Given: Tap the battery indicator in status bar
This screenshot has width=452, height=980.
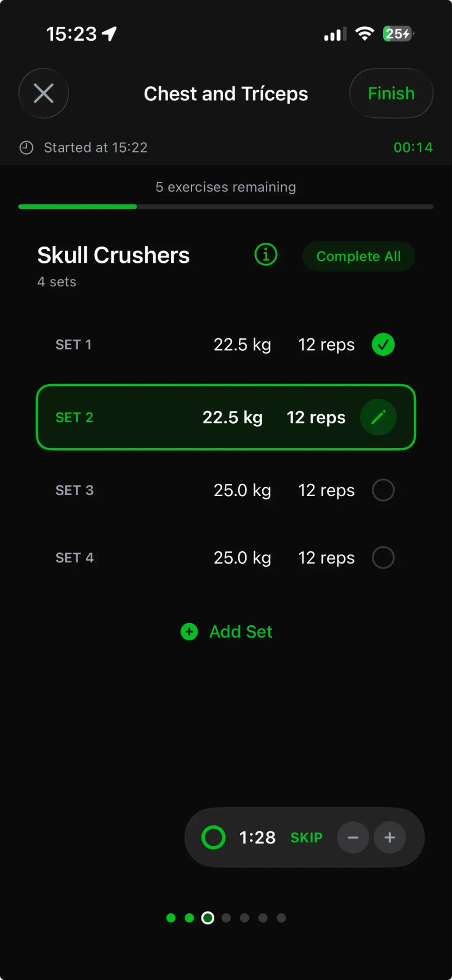Looking at the screenshot, I should click(x=398, y=34).
